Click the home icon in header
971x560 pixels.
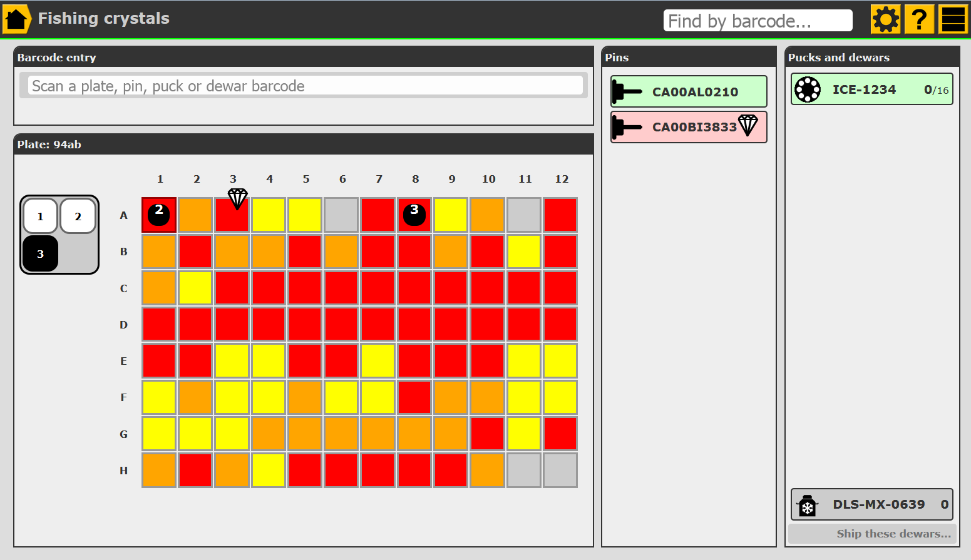point(16,19)
